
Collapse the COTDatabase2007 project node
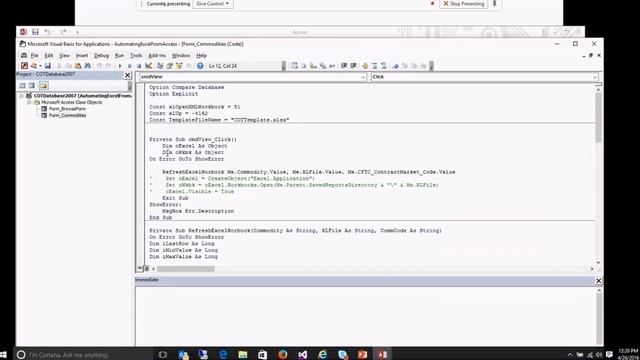[x=22, y=96]
